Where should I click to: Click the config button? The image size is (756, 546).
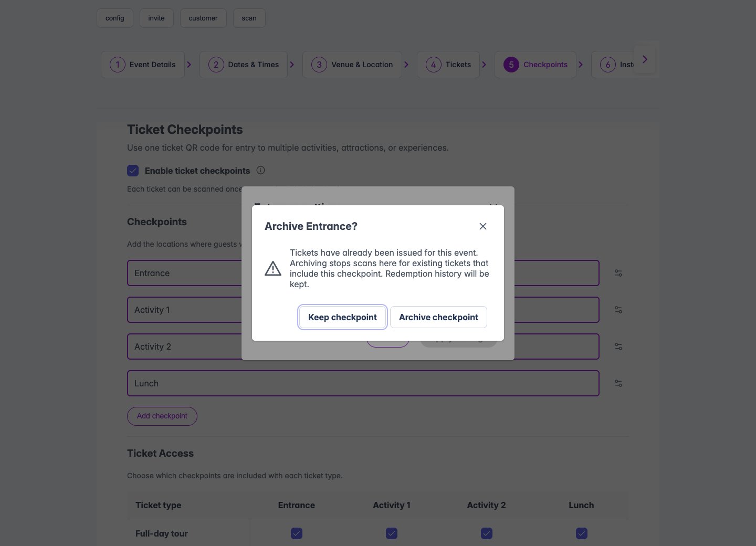pos(115,18)
